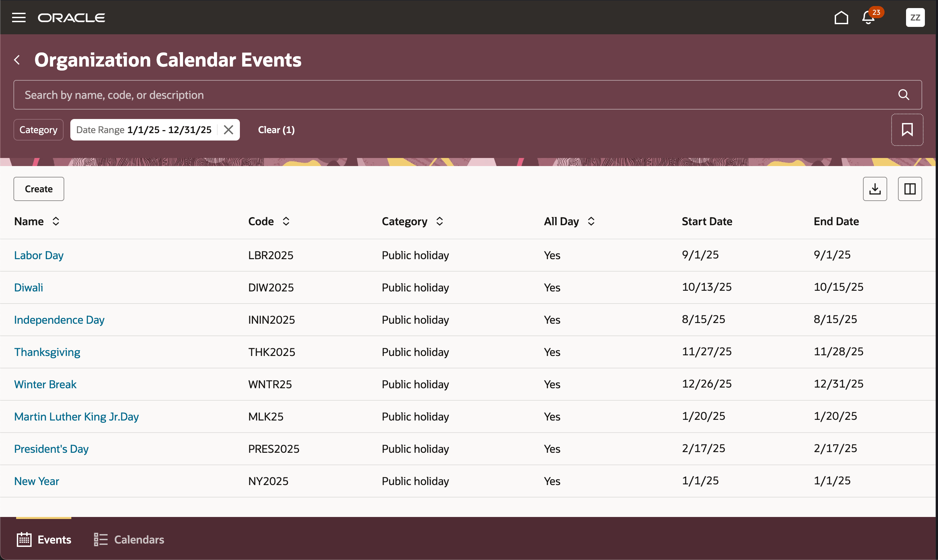
Task: Click the search magnifier icon
Action: tap(904, 95)
